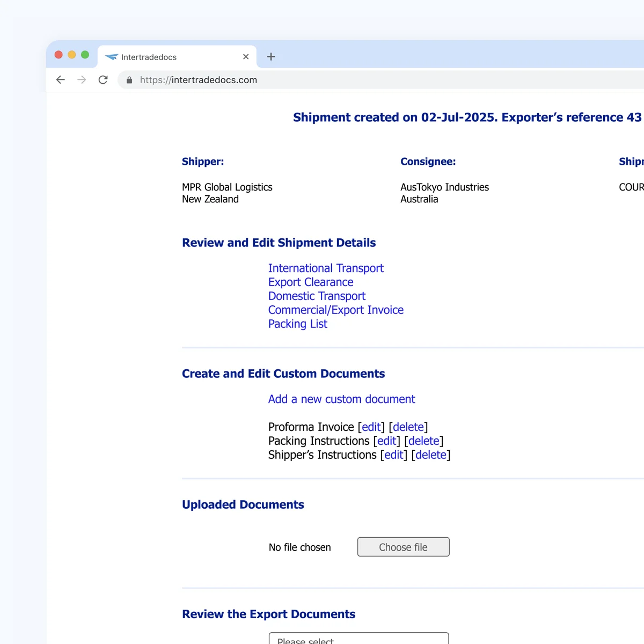
Task: Click the 'Consignee:' label
Action: tap(428, 162)
